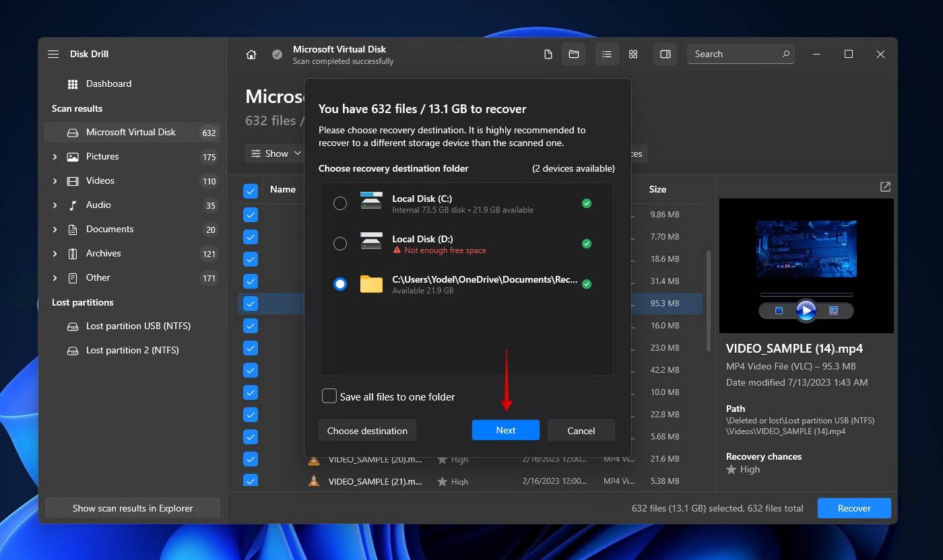943x560 pixels.
Task: Uncheck the checkbox for the 9.86 MB file
Action: (x=251, y=215)
